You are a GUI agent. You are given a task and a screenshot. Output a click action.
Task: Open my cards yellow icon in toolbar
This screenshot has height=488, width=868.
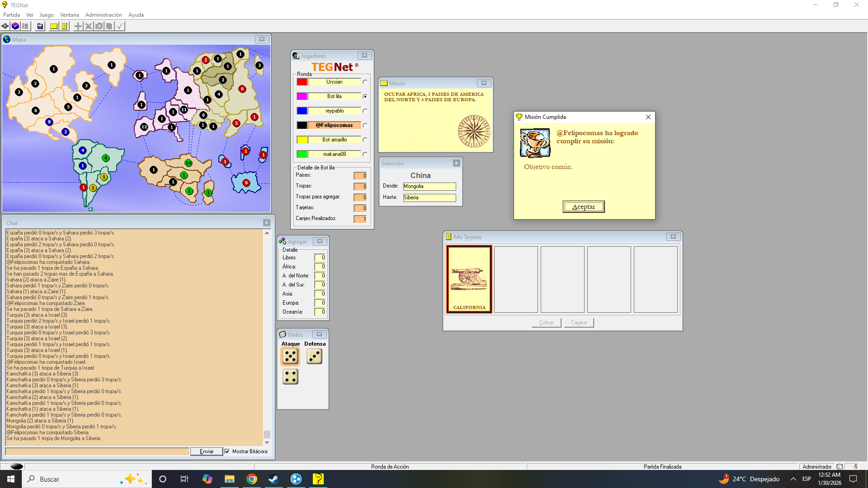point(65,26)
